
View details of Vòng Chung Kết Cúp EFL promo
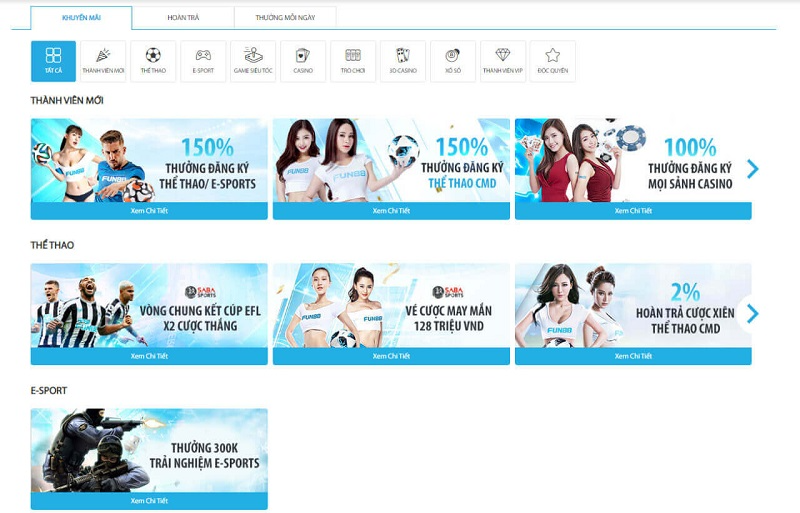point(149,356)
